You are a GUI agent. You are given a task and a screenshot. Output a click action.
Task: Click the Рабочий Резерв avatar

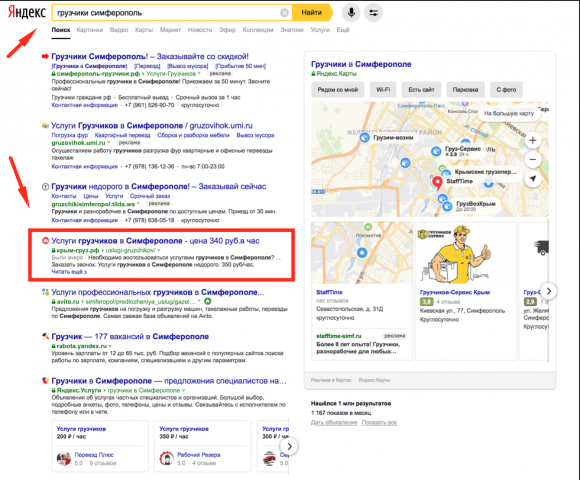pos(166,459)
